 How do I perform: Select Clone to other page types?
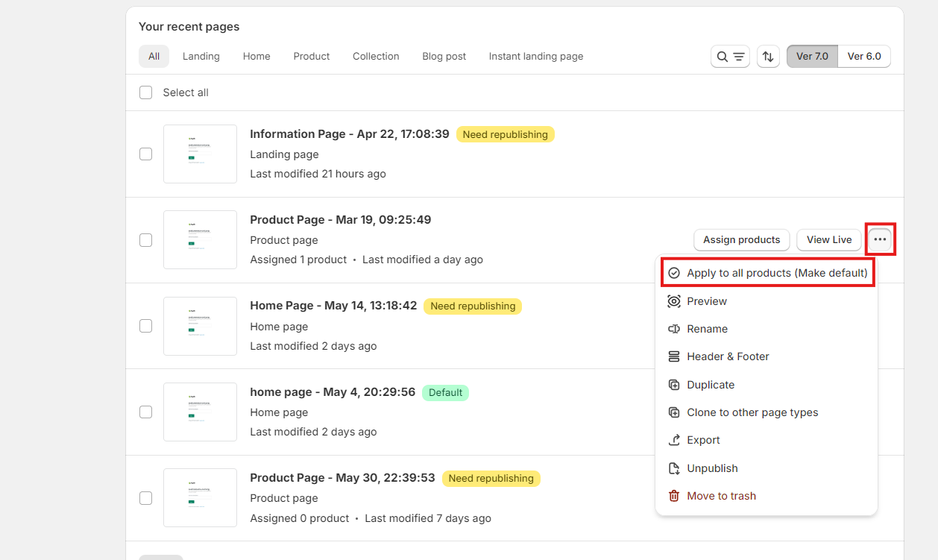click(752, 412)
